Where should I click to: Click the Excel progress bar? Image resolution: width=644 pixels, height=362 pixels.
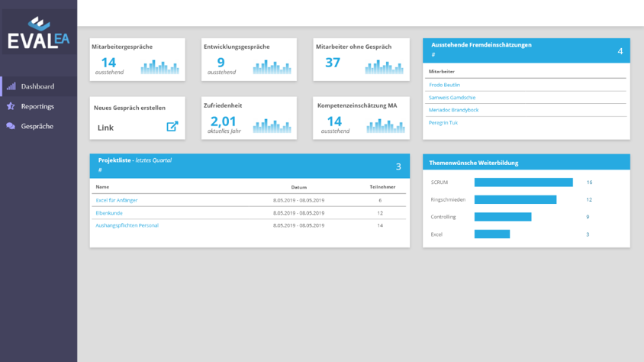(492, 234)
